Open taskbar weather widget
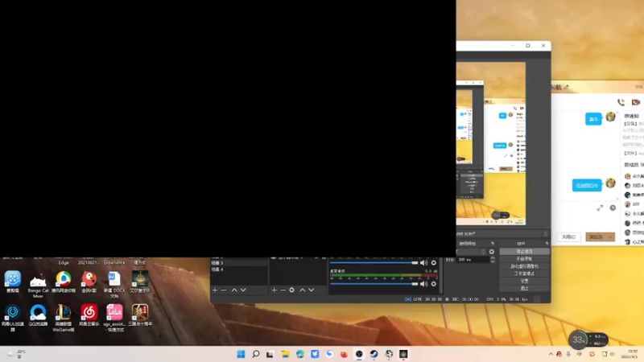 [x=16, y=354]
